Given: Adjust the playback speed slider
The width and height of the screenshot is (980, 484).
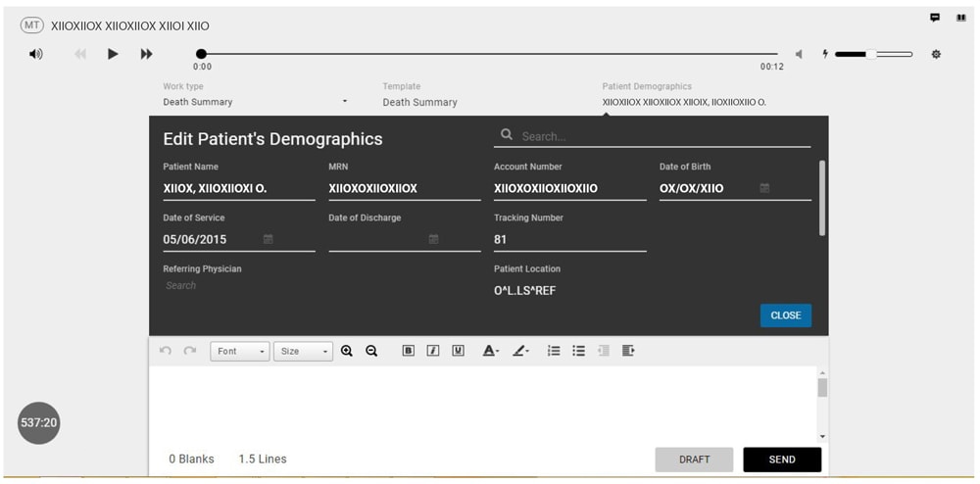Looking at the screenshot, I should (873, 54).
